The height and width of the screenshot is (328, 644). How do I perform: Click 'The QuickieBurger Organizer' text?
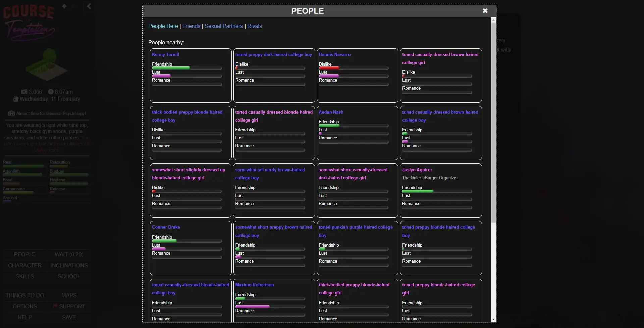pyautogui.click(x=430, y=178)
